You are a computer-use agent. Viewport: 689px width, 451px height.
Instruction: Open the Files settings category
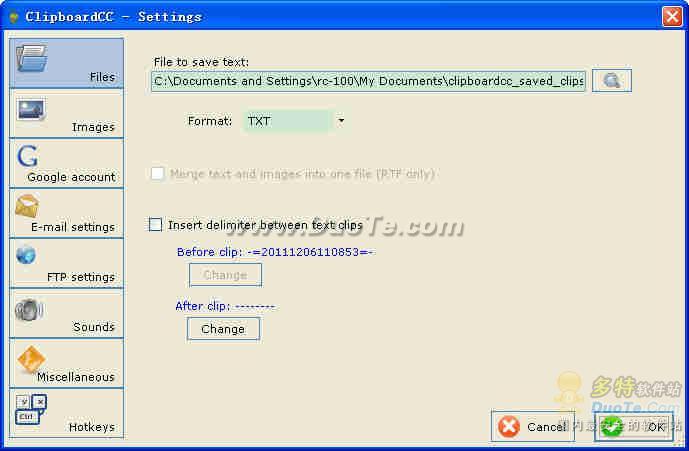click(66, 63)
